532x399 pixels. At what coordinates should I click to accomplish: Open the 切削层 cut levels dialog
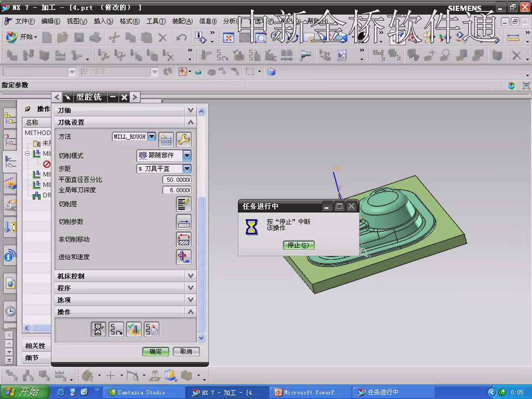tap(184, 204)
